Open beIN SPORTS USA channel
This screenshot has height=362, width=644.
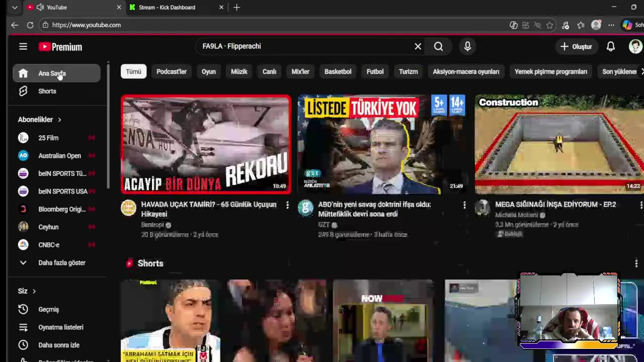(56, 192)
